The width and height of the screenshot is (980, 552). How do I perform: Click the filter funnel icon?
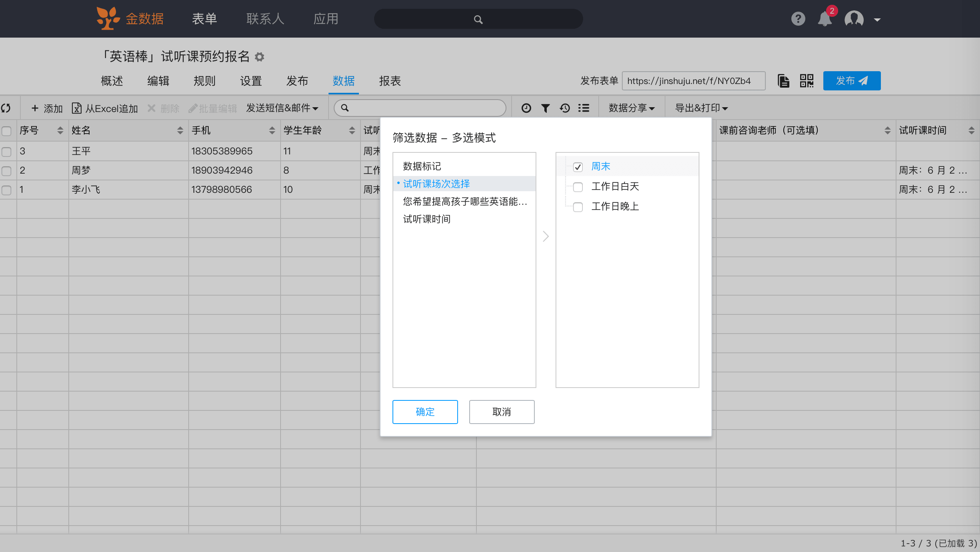click(545, 108)
